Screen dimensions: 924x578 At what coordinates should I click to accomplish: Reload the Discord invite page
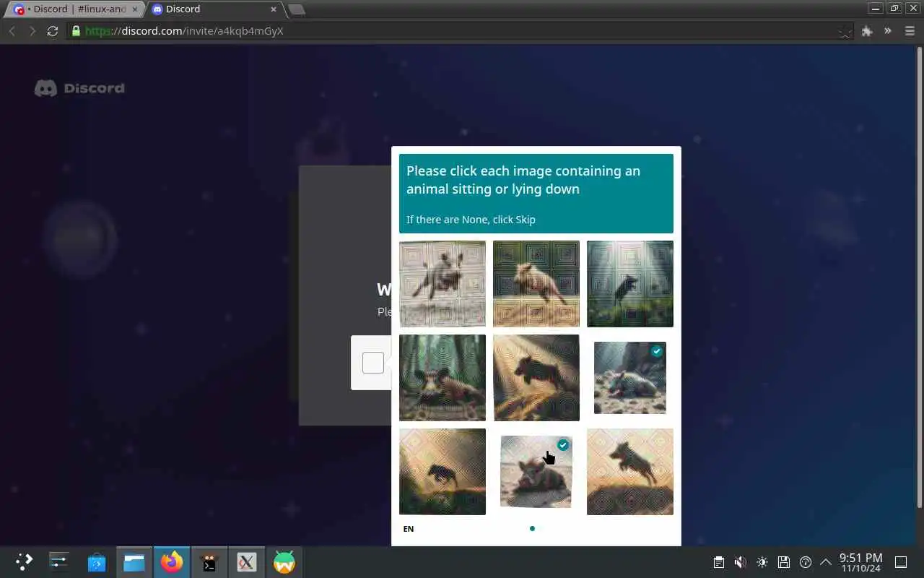coord(52,31)
